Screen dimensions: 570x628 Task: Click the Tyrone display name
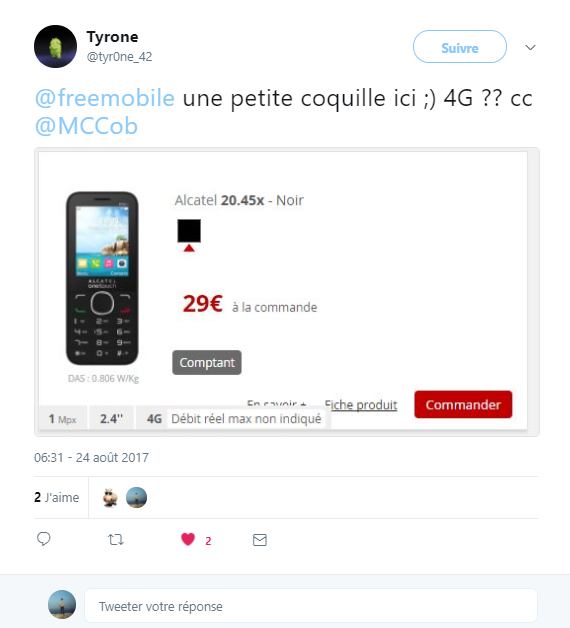coord(113,37)
